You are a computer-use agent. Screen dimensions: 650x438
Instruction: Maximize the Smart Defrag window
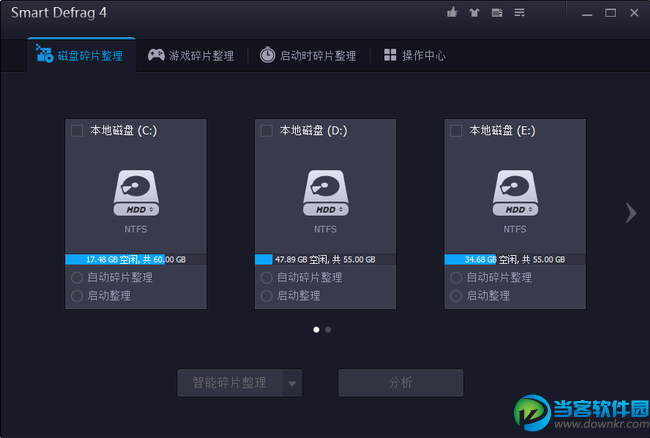click(x=610, y=13)
